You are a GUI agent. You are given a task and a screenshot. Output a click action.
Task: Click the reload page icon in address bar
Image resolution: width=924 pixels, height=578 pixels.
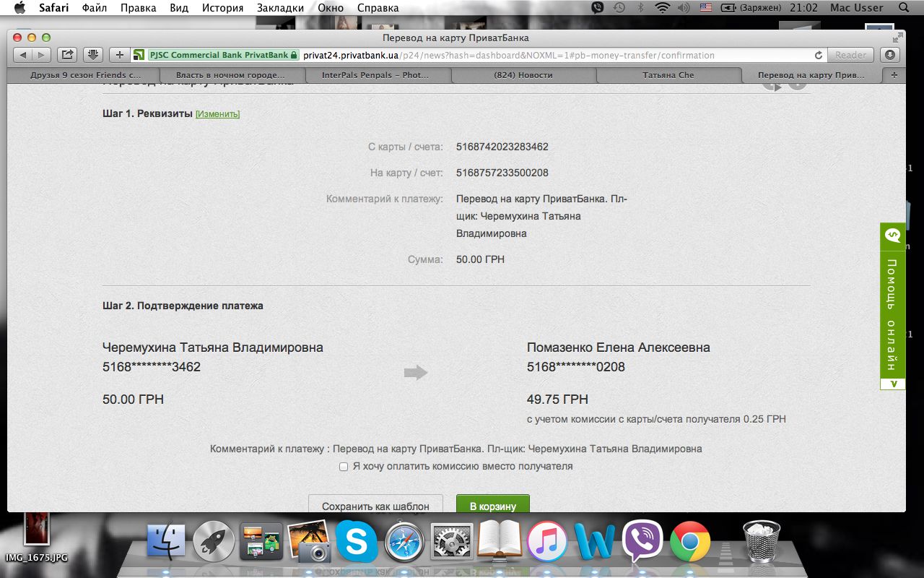(819, 55)
